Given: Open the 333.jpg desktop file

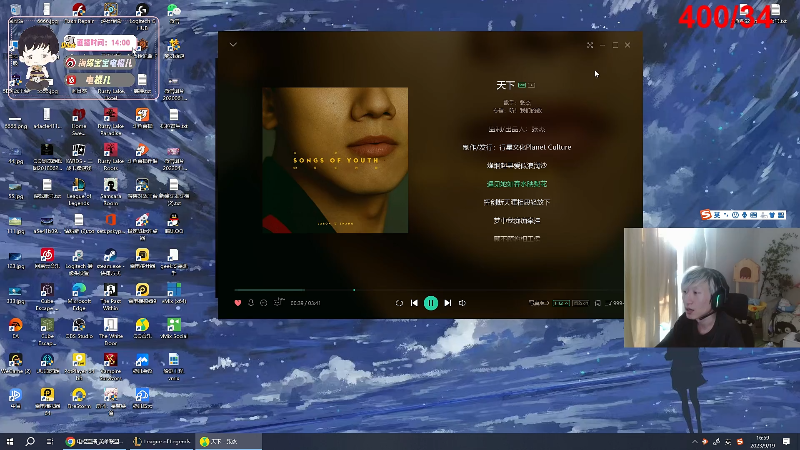Looking at the screenshot, I should (x=15, y=295).
